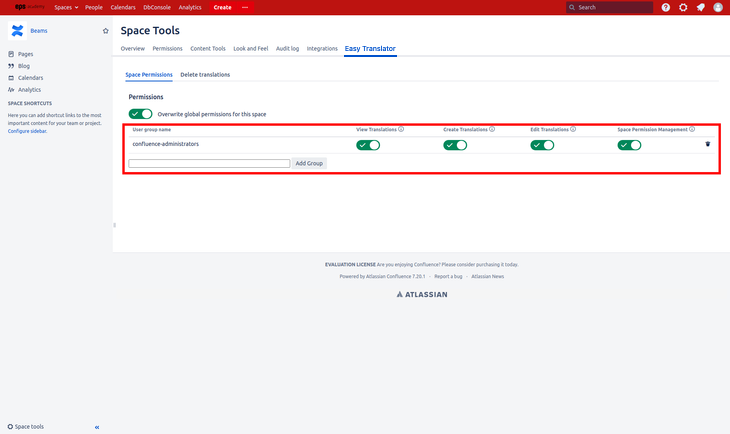The image size is (730, 434).
Task: Click the group name input field
Action: (x=209, y=162)
